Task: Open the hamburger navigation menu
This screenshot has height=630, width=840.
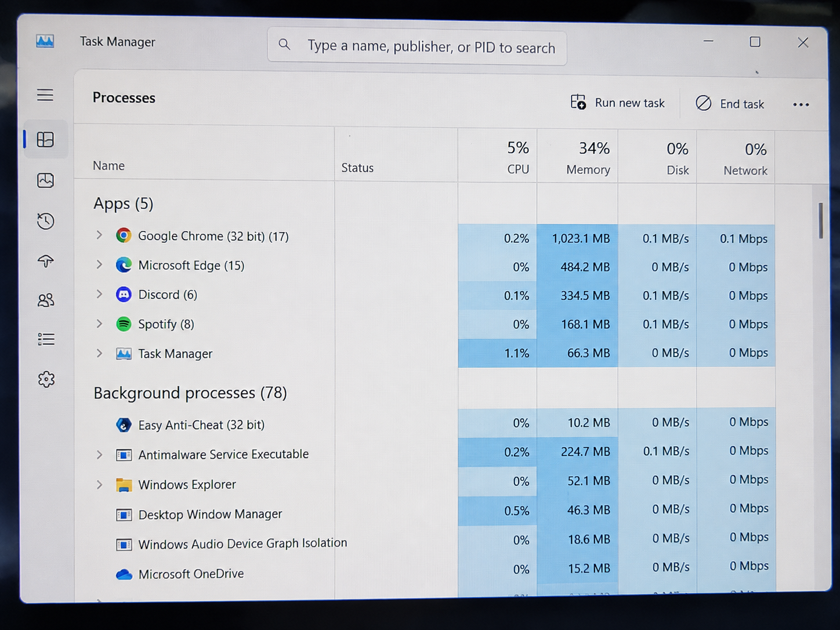Action: point(45,95)
